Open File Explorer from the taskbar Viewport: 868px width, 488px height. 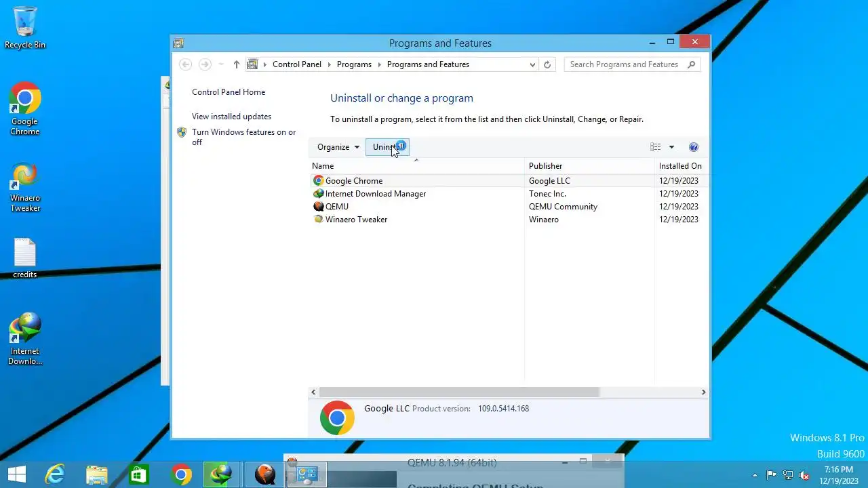tap(97, 474)
